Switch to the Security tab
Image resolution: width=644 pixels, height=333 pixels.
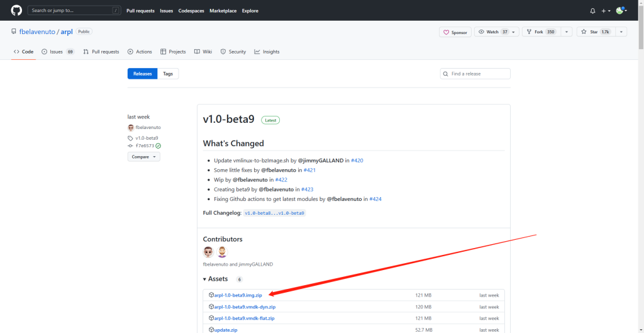point(233,52)
